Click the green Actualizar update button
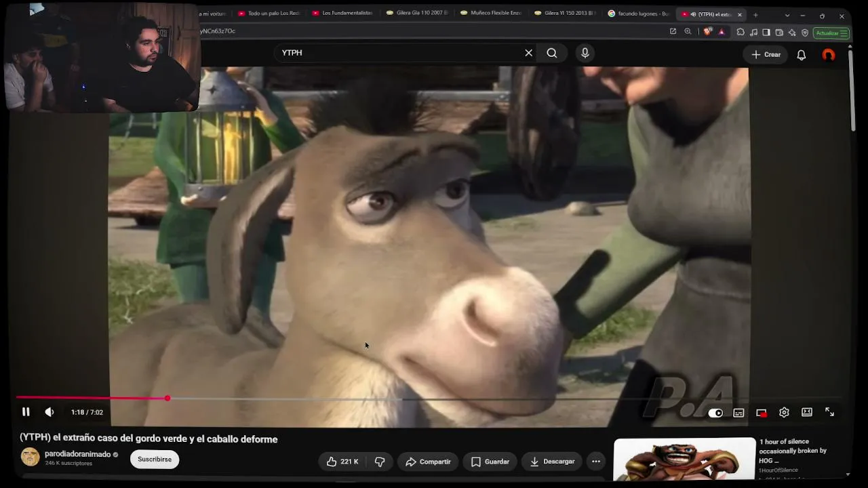The height and width of the screenshot is (488, 868). point(831,33)
